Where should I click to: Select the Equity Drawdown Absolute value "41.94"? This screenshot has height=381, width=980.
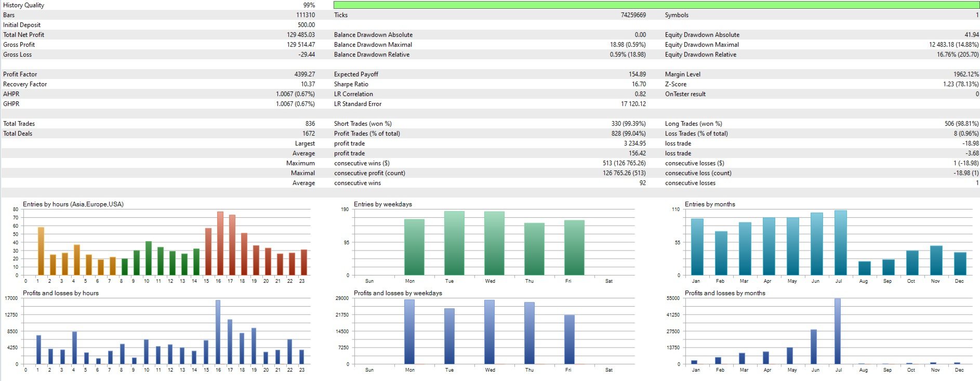[972, 35]
